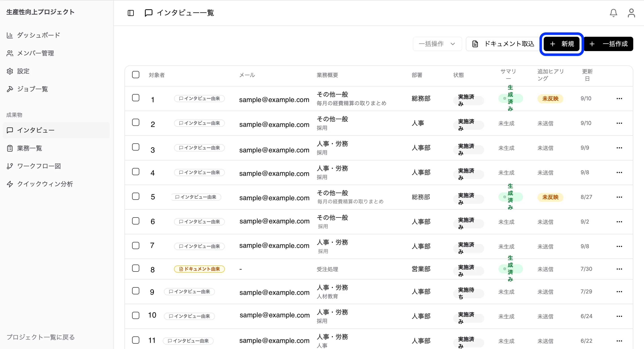This screenshot has width=644, height=349.
Task: Check the checkbox for row 1
Action: pyautogui.click(x=136, y=98)
